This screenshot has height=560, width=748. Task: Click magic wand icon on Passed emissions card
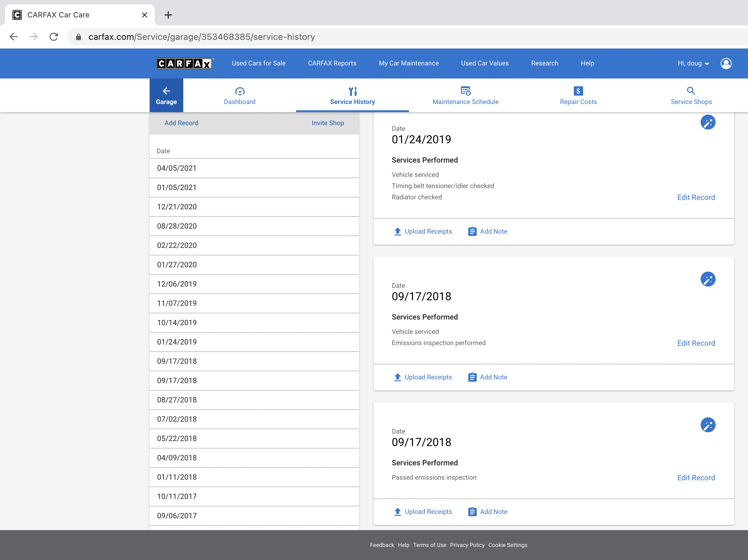[708, 425]
